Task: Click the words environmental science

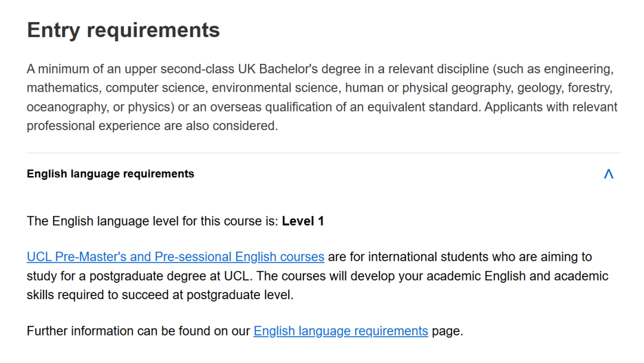Action: click(275, 88)
